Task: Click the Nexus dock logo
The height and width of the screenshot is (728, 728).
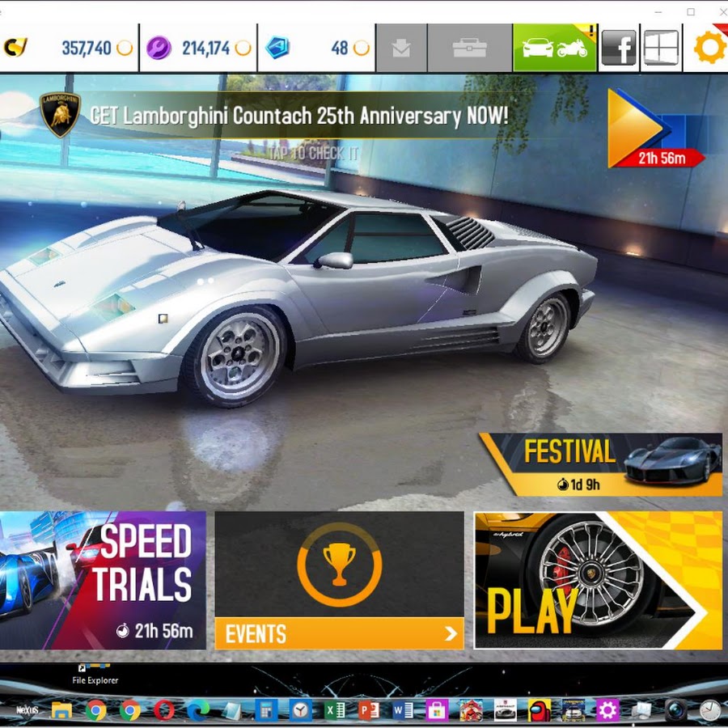Action: pyautogui.click(x=27, y=710)
